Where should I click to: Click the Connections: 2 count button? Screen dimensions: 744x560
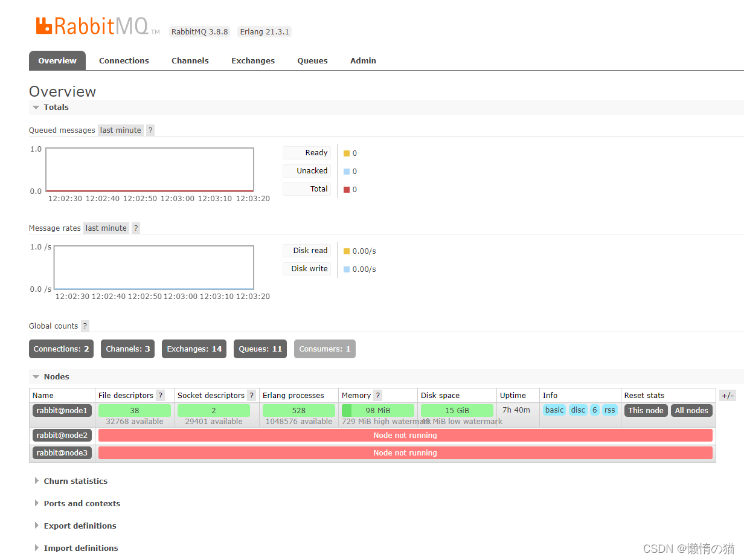coord(61,349)
